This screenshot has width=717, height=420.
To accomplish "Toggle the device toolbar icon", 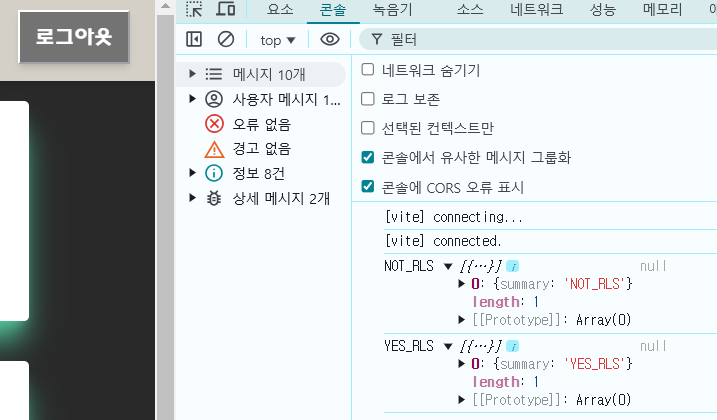I will pyautogui.click(x=225, y=9).
